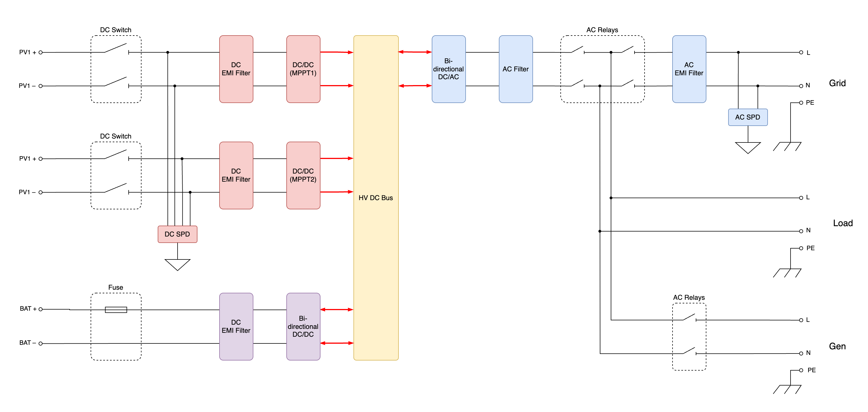Select the Bi-directional DC/AC block
The width and height of the screenshot is (868, 412).
coord(449,69)
